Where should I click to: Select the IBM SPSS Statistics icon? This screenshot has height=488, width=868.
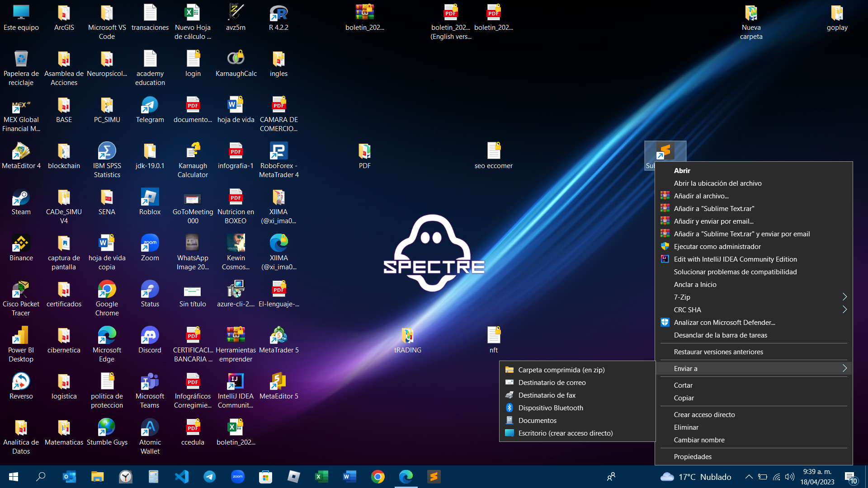[x=107, y=160]
